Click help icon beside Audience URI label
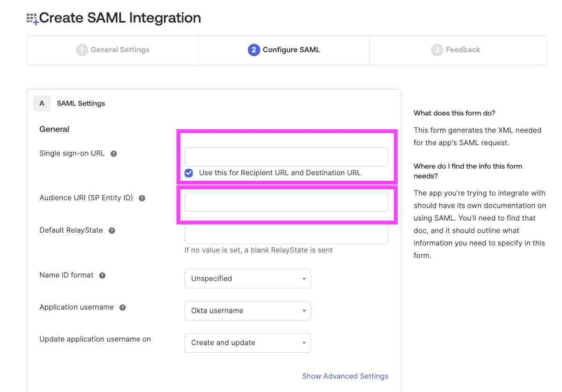This screenshot has height=392, width=562. pyautogui.click(x=142, y=198)
